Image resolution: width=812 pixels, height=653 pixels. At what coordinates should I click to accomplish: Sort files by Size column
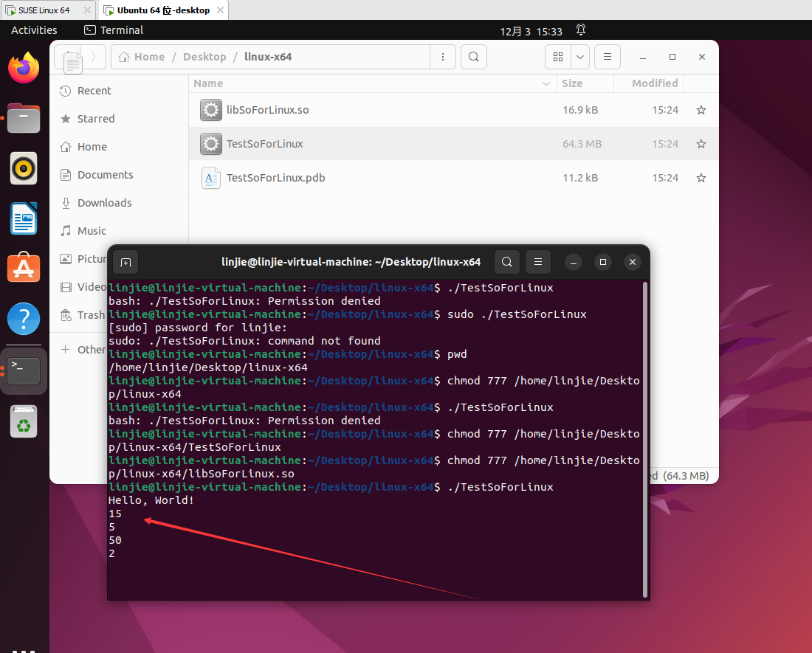(585, 83)
